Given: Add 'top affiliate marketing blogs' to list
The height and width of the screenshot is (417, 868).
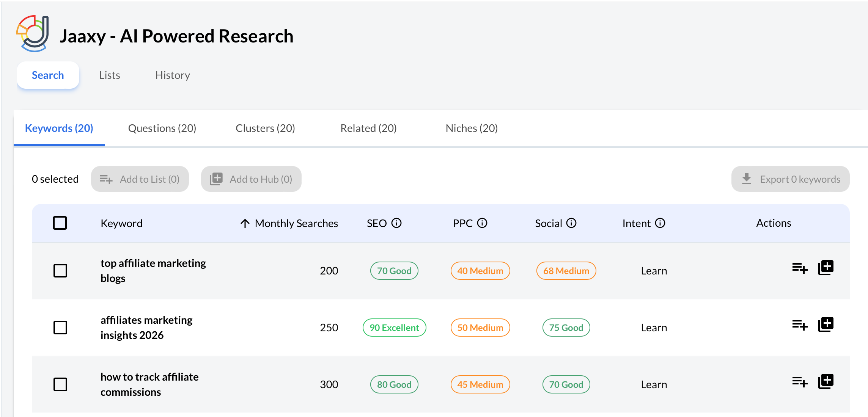Looking at the screenshot, I should pyautogui.click(x=800, y=268).
